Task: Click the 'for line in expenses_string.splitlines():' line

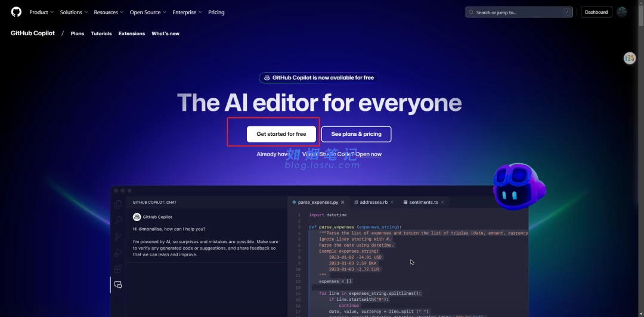Action: 370,293
